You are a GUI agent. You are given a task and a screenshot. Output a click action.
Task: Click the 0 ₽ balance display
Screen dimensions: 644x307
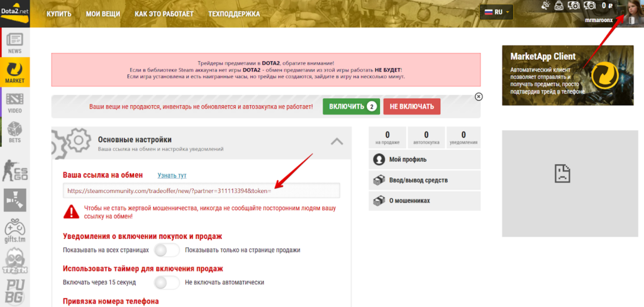[607, 6]
